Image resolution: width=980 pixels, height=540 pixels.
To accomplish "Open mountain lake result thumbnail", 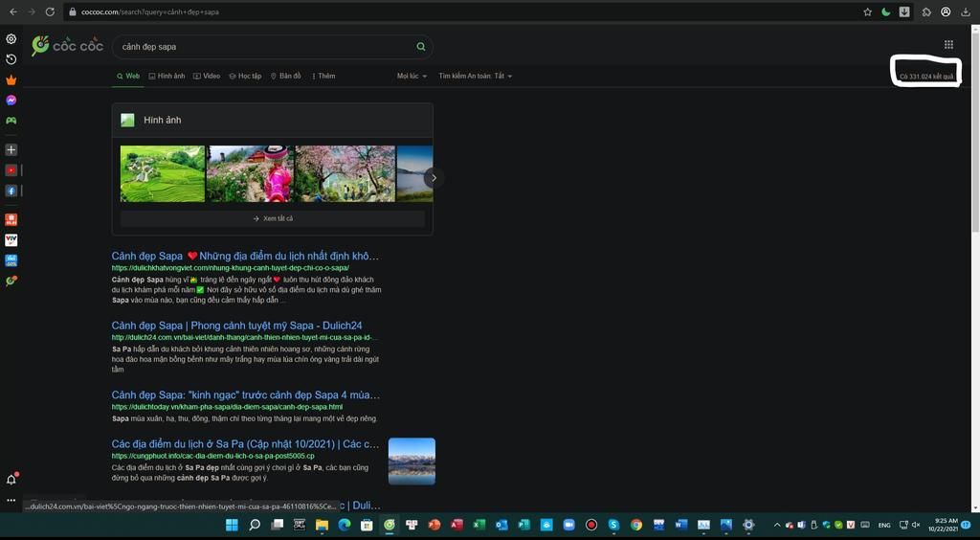I will click(412, 461).
